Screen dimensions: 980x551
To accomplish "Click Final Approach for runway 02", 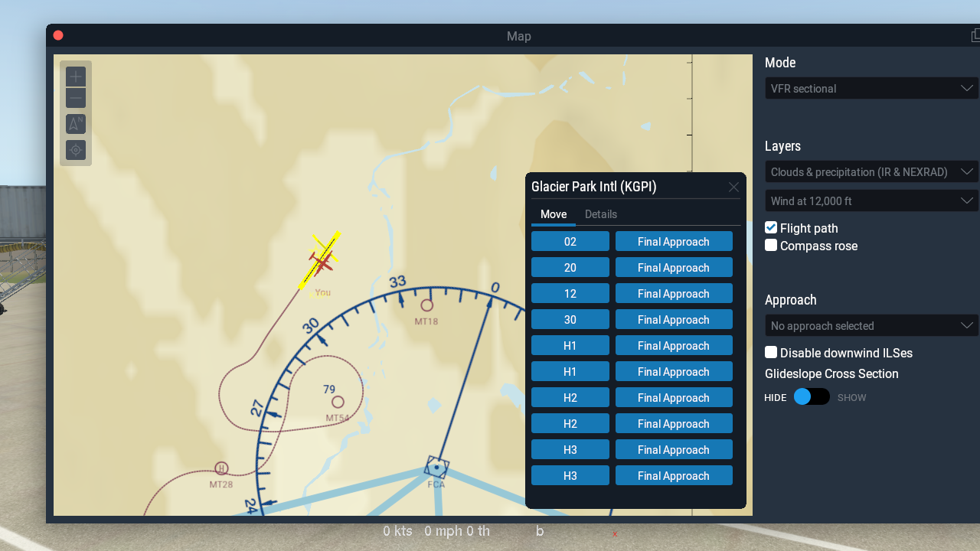I will point(674,241).
